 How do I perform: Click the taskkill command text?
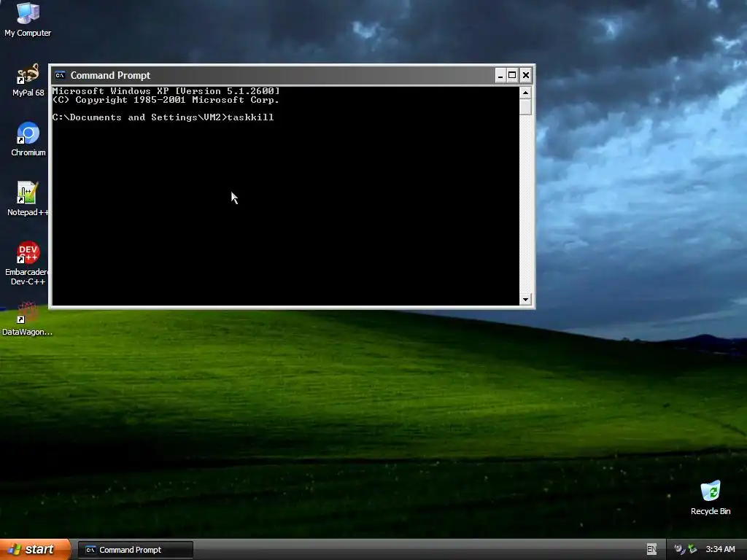click(x=251, y=117)
